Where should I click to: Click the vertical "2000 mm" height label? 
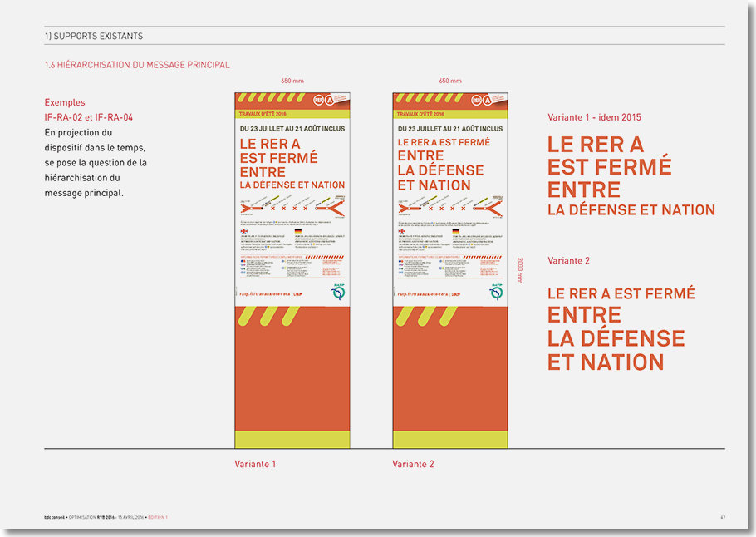(x=520, y=271)
